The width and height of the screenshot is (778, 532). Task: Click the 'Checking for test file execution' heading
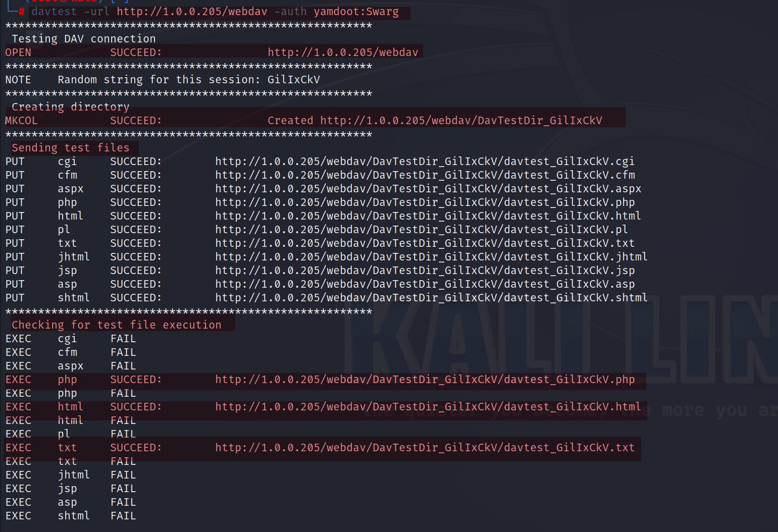click(x=117, y=325)
